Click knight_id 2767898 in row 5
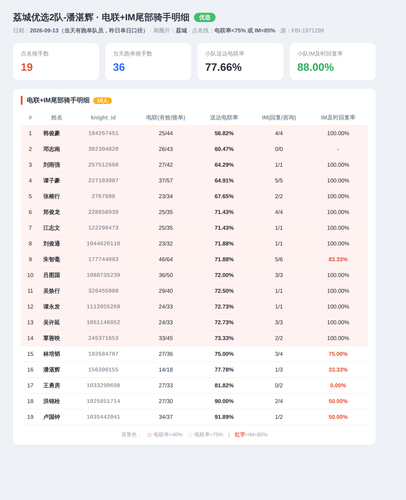The width and height of the screenshot is (406, 500). point(103,196)
